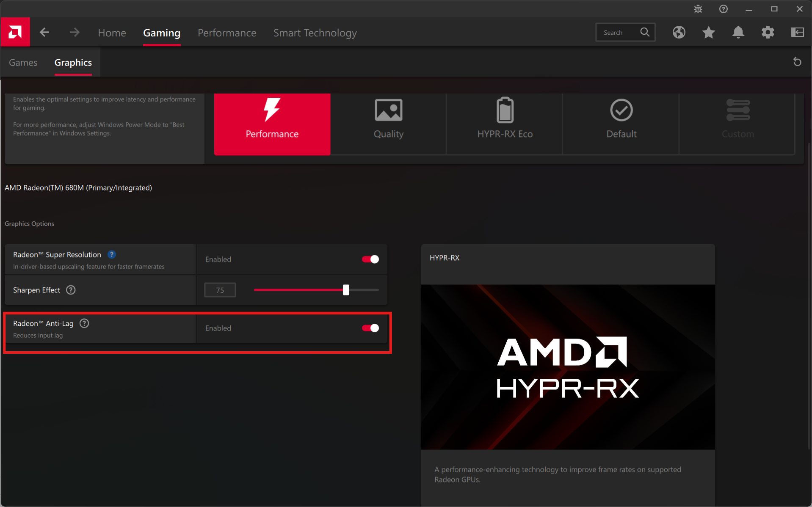Show Sharpen Effect help tooltip
This screenshot has height=507, width=812.
71,290
